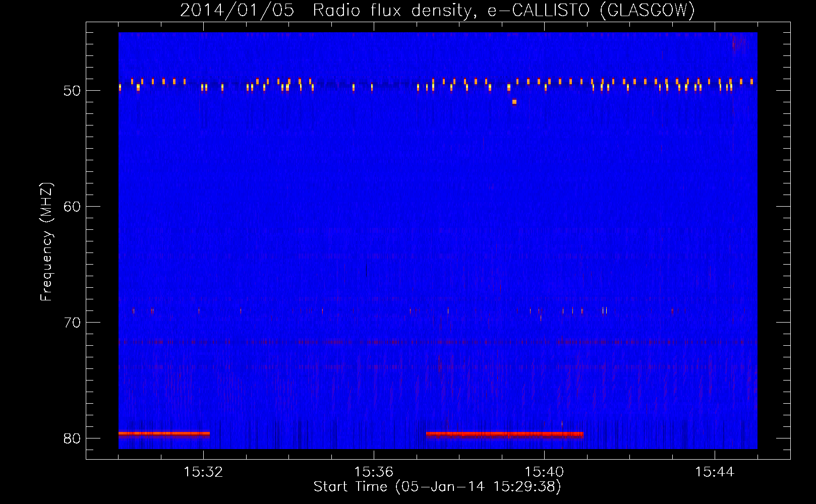Click the 50 frequency tick label
The width and height of the screenshot is (816, 504).
[x=72, y=91]
